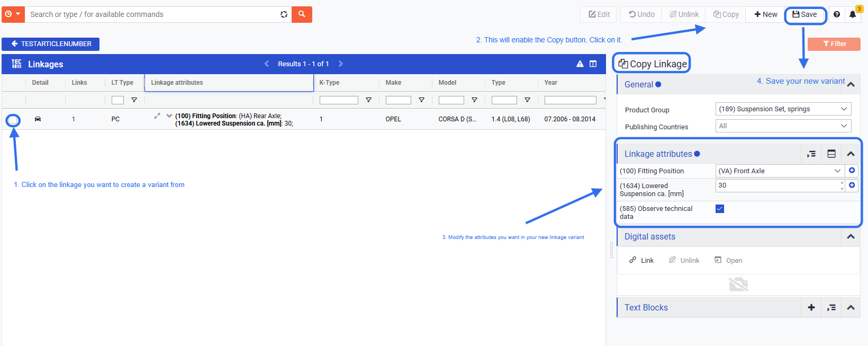Add a new Text Block

pos(811,308)
